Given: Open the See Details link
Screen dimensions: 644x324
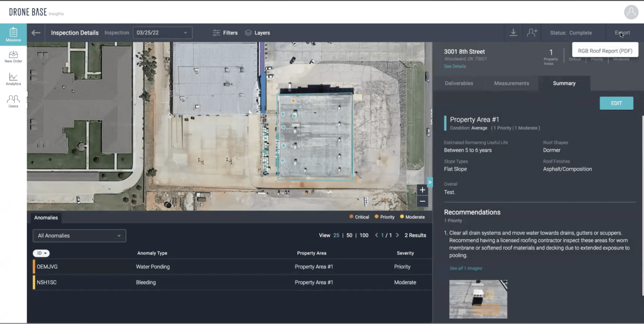Looking at the screenshot, I should 455,66.
